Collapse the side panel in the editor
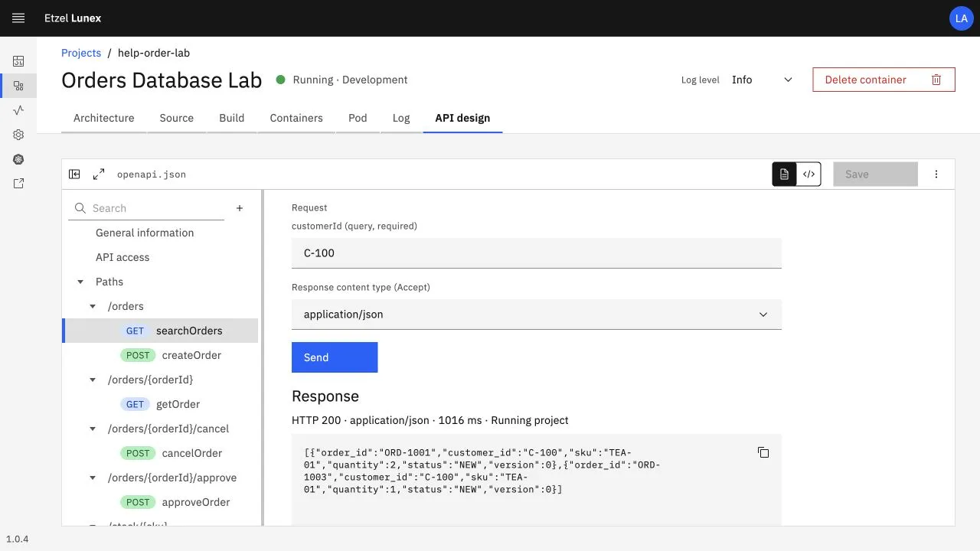 tap(74, 174)
